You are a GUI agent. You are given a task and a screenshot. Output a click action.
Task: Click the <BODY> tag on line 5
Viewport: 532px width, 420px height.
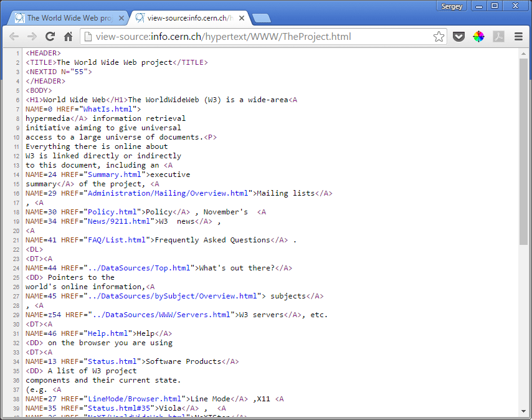[x=39, y=90]
